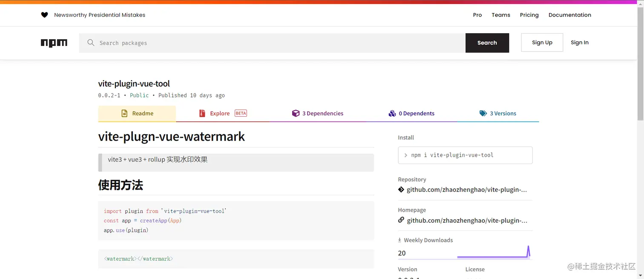Click the npm logo

point(54,43)
